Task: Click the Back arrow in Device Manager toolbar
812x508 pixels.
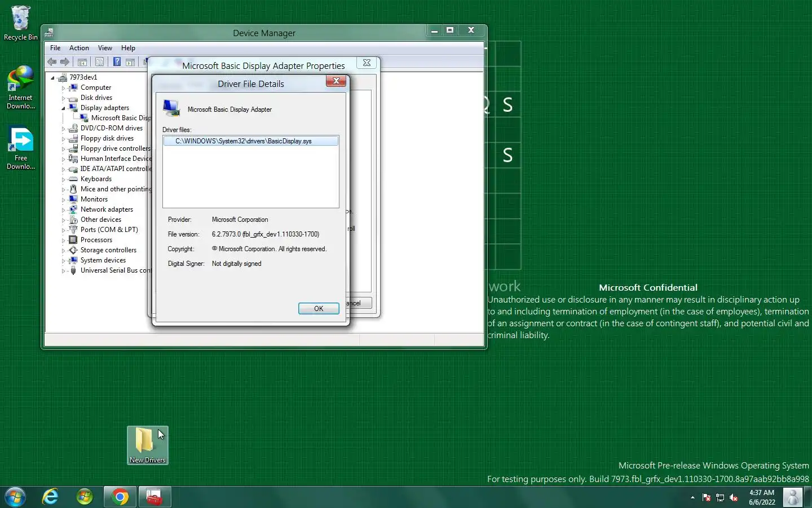Action: (52, 62)
